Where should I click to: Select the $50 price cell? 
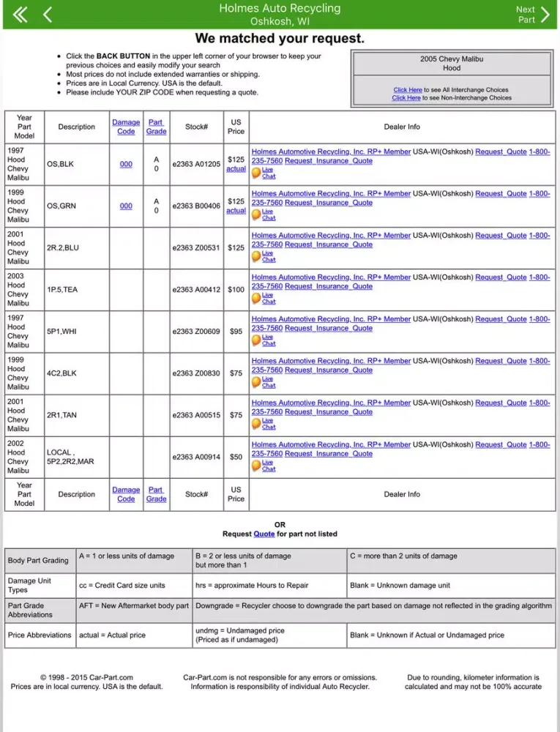point(236,457)
